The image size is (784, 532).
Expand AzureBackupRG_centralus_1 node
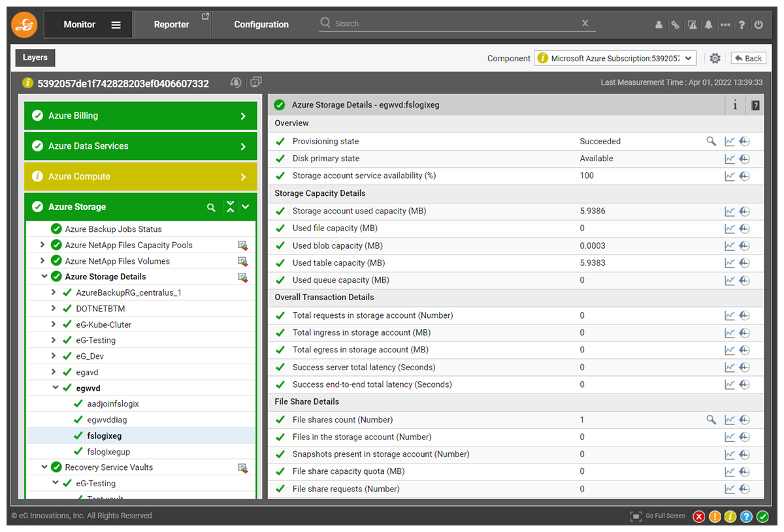tap(54, 292)
